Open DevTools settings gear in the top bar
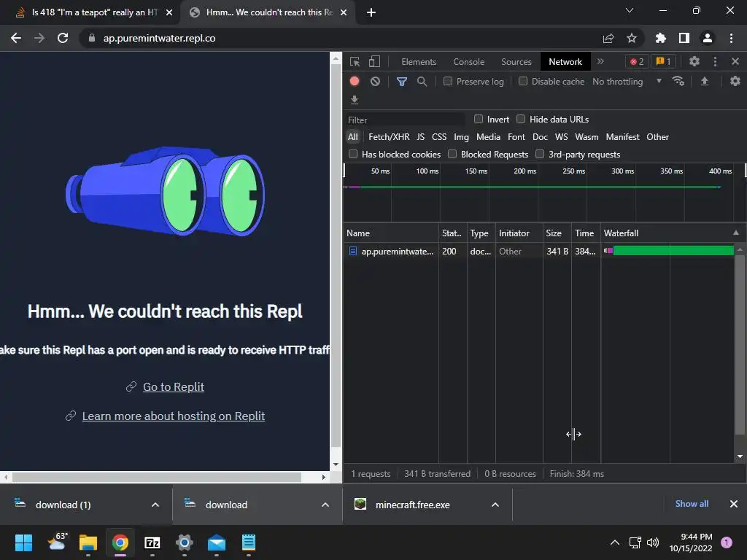This screenshot has width=747, height=560. coord(694,61)
